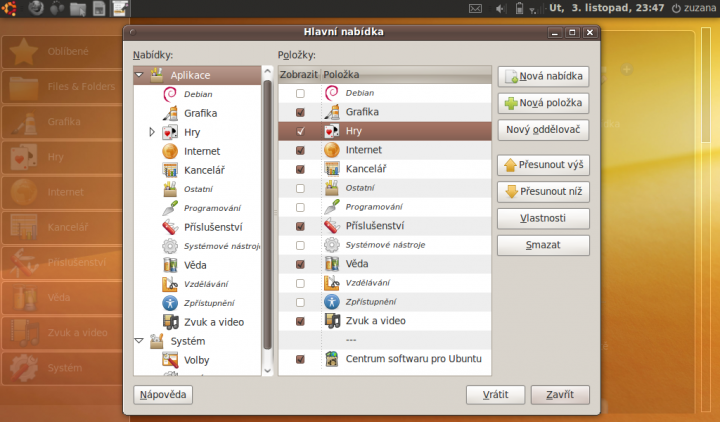This screenshot has height=422, width=720.
Task: Click the Firefox launcher in the top panel
Action: (36, 8)
